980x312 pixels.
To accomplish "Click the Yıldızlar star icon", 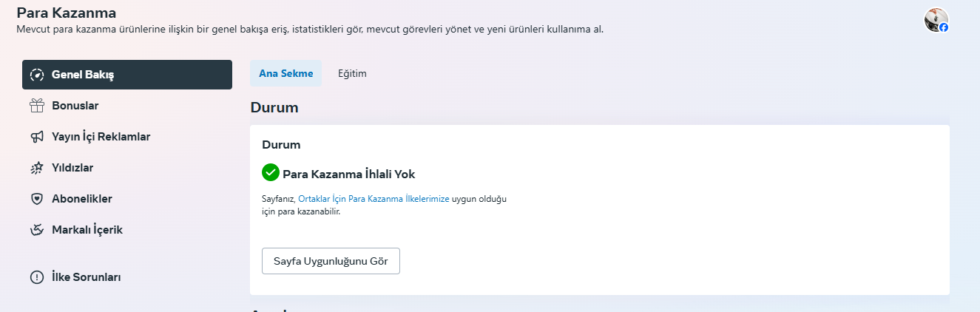I will 37,168.
